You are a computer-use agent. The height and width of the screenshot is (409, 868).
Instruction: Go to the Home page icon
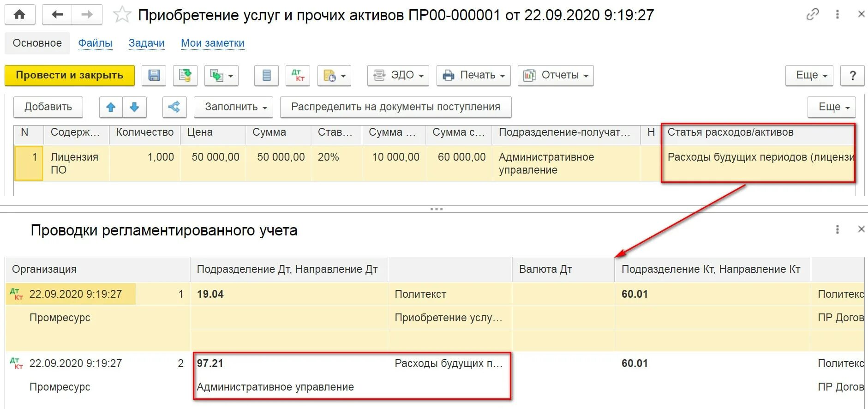click(20, 15)
